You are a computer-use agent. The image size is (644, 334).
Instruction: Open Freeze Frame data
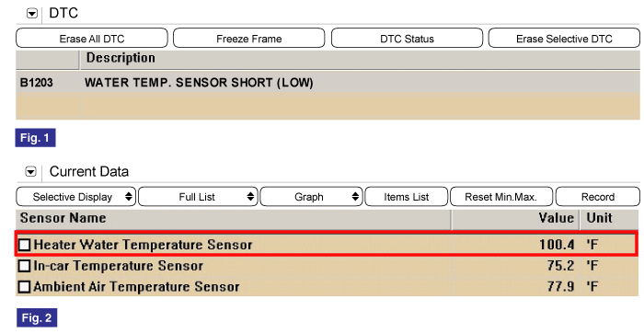coord(249,39)
